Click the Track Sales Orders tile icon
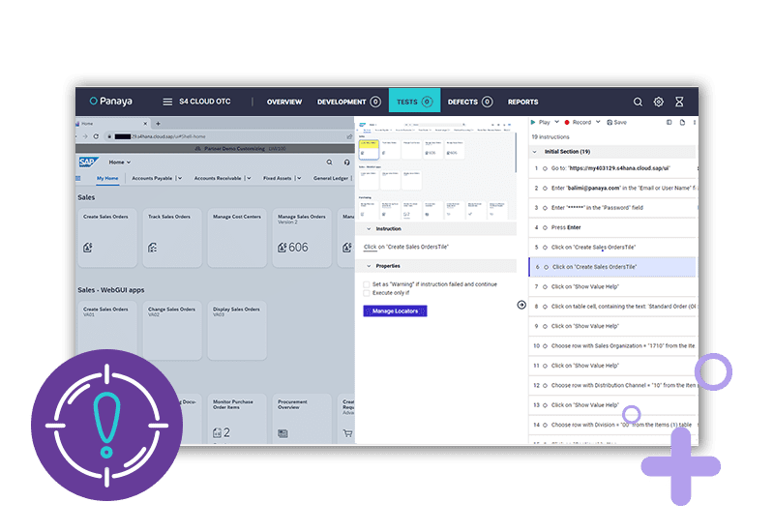 [x=153, y=248]
